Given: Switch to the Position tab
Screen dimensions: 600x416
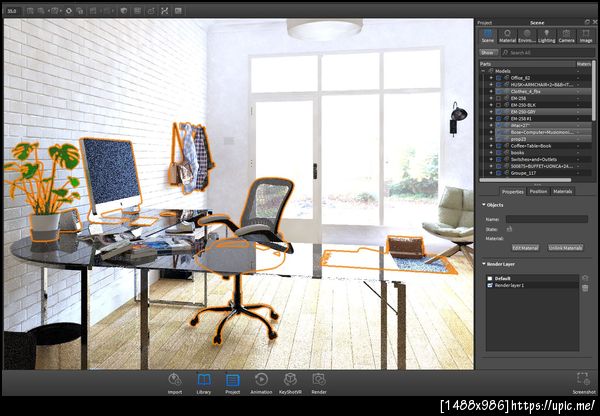Looking at the screenshot, I should coord(538,191).
